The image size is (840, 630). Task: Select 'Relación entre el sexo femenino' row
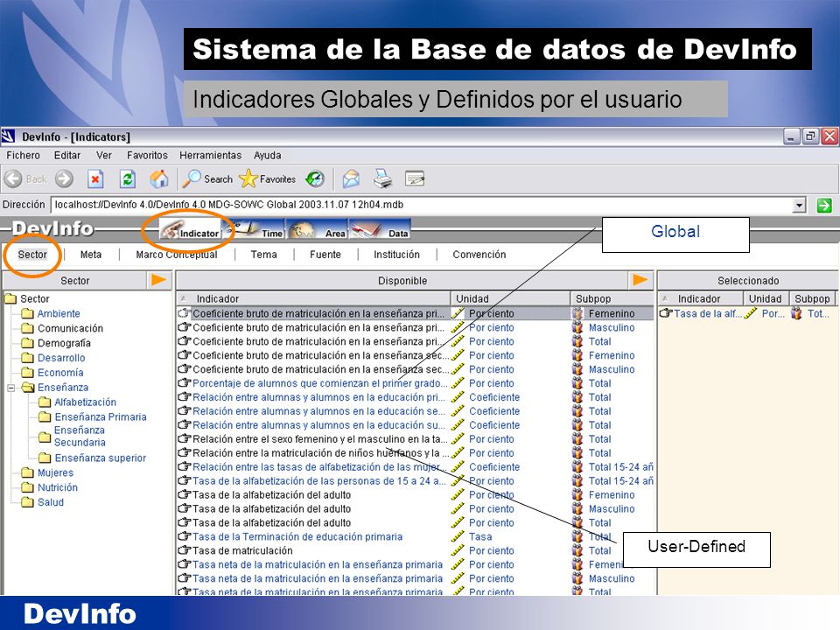[319, 438]
